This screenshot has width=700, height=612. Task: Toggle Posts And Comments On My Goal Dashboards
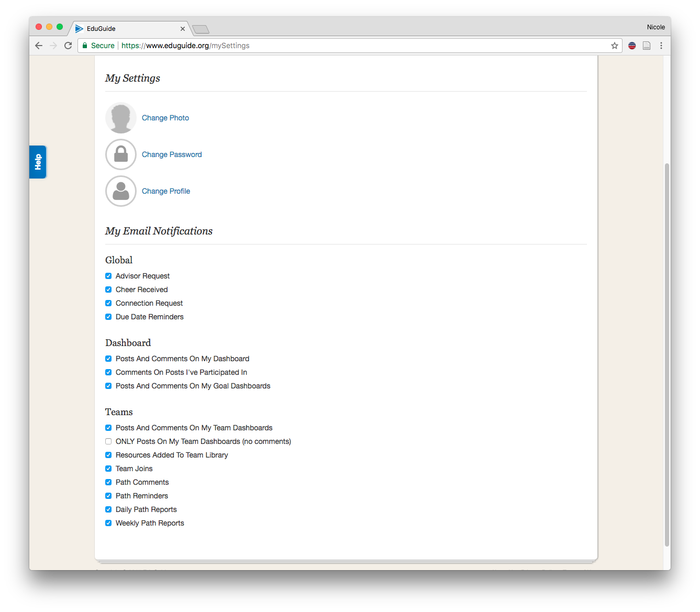pos(108,386)
